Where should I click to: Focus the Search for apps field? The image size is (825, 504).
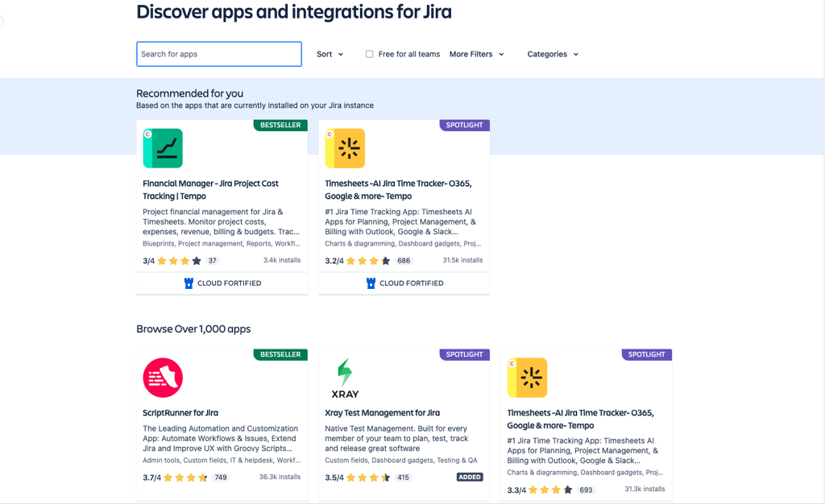(219, 54)
